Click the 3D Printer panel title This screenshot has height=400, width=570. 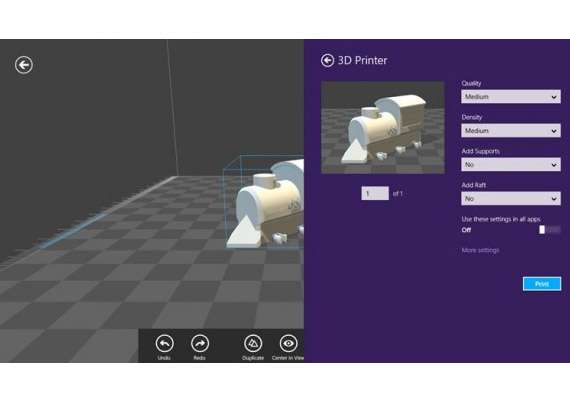362,60
